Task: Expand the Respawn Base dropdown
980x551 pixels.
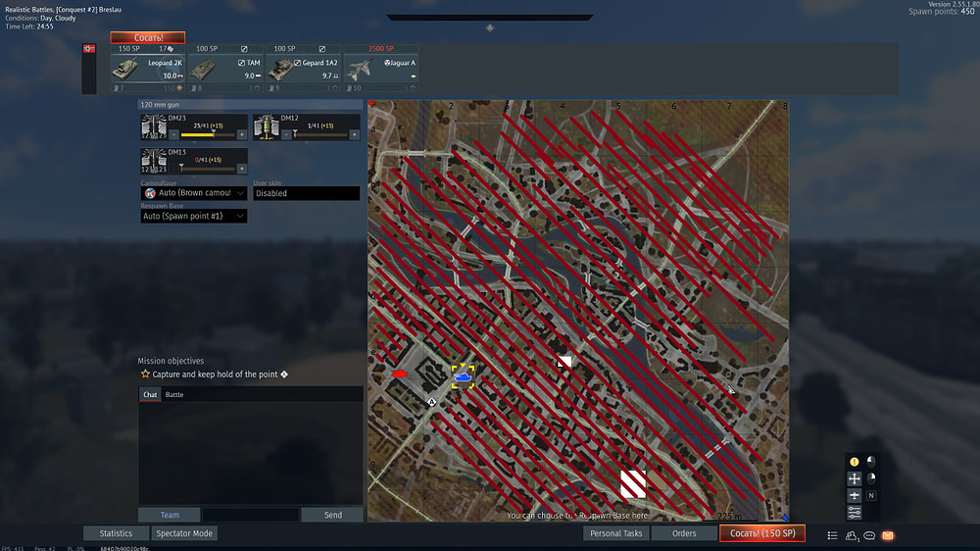Action: 194,216
